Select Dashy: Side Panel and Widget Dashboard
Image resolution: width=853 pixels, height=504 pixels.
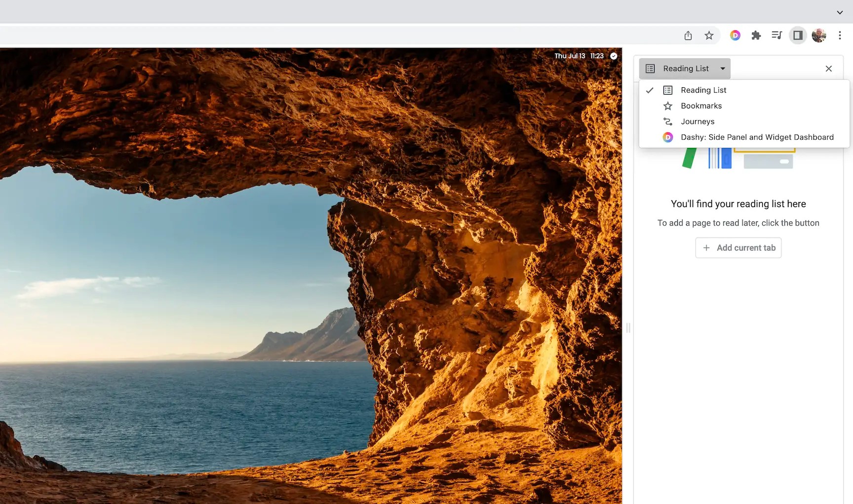click(757, 137)
